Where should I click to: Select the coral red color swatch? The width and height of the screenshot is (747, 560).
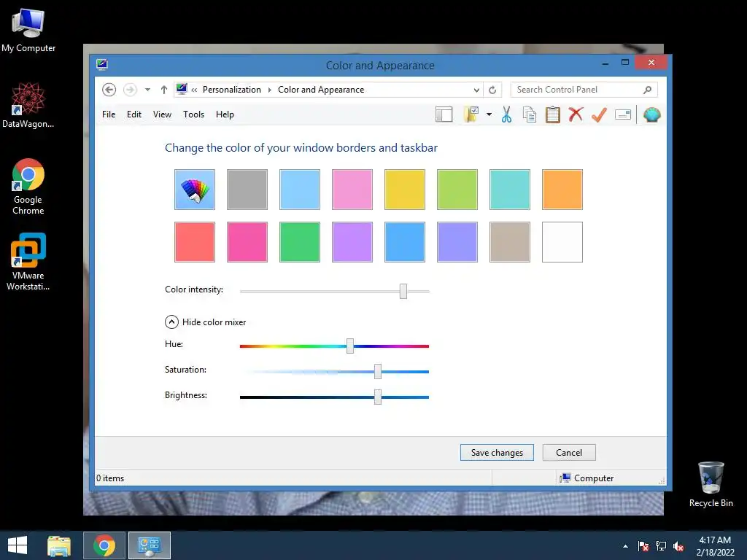195,242
